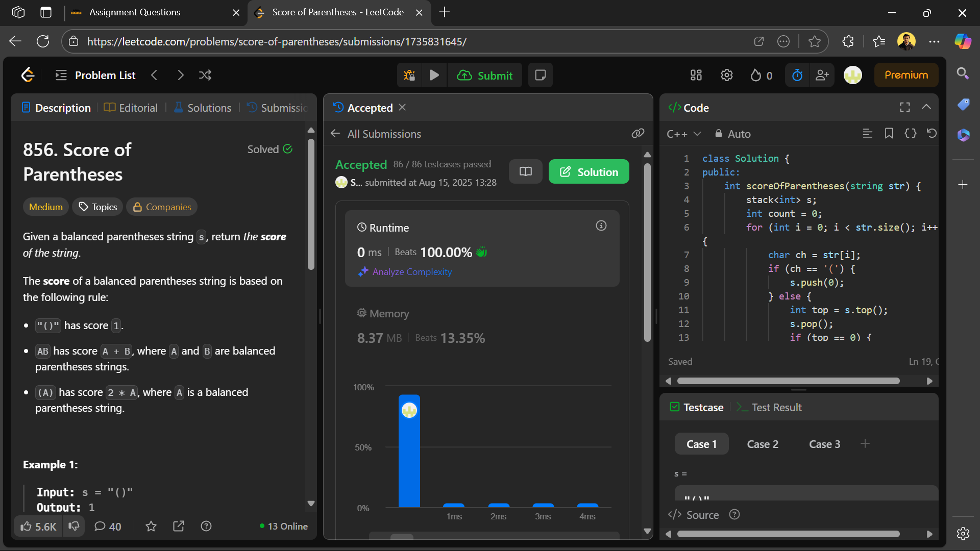This screenshot has width=980, height=551.
Task: Click the stopwatch timer icon
Action: [x=797, y=76]
